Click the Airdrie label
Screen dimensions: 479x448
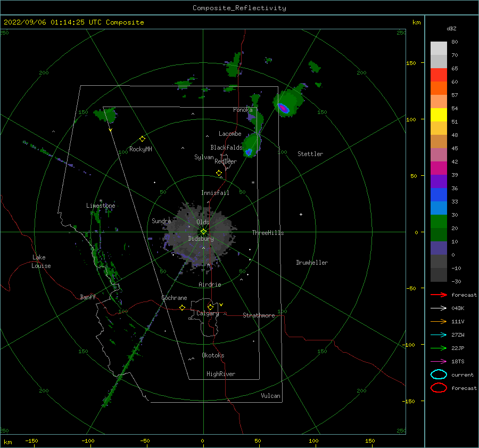tap(210, 284)
